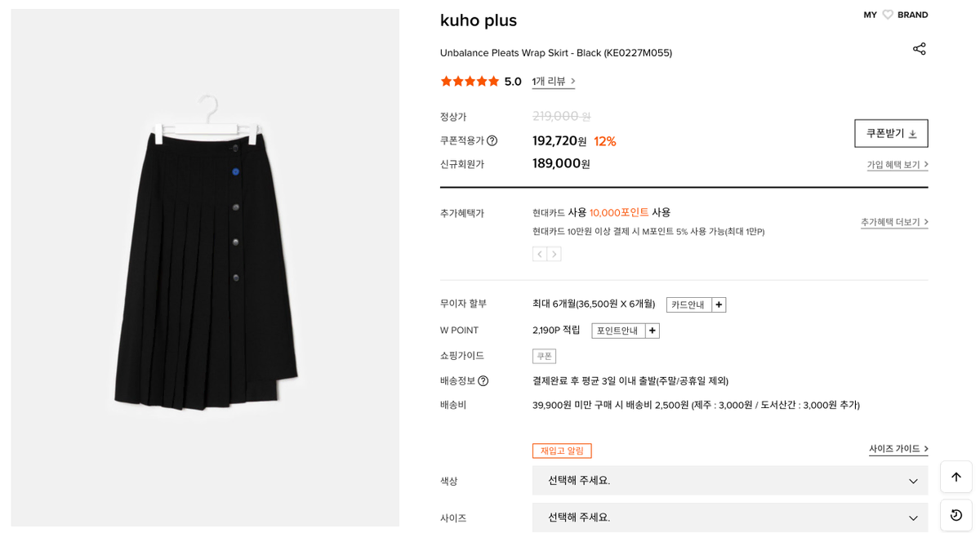
Task: Open 가입 혜택 보기 link
Action: click(897, 165)
